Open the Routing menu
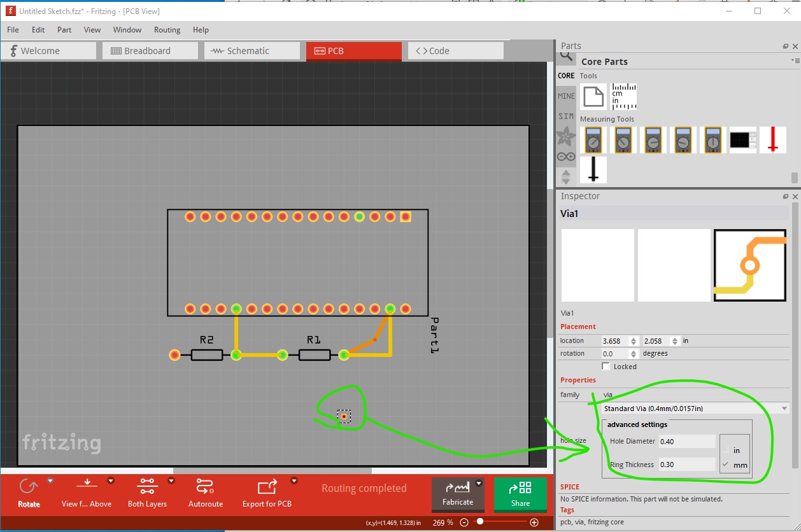This screenshot has height=532, width=801. [x=167, y=30]
